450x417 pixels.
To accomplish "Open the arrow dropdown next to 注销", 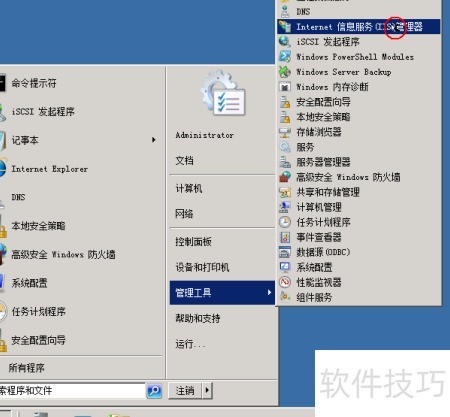I will [207, 390].
